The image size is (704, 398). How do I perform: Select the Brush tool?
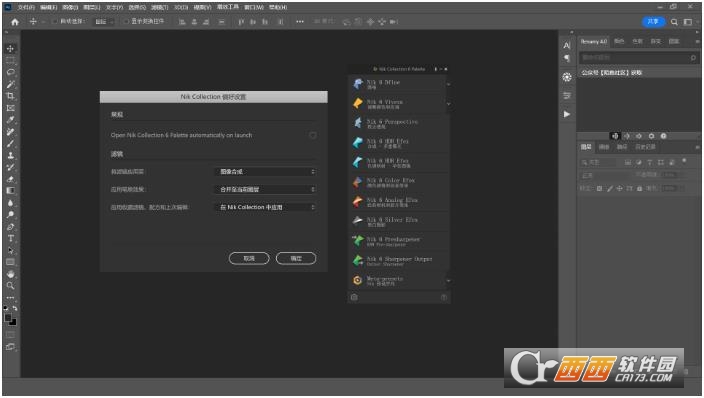tap(10, 143)
